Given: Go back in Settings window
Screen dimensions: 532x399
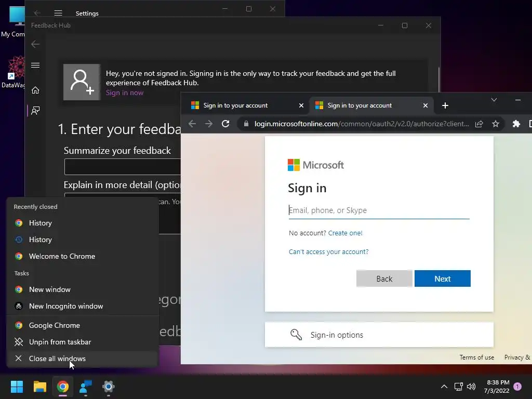Looking at the screenshot, I should pyautogui.click(x=37, y=13).
